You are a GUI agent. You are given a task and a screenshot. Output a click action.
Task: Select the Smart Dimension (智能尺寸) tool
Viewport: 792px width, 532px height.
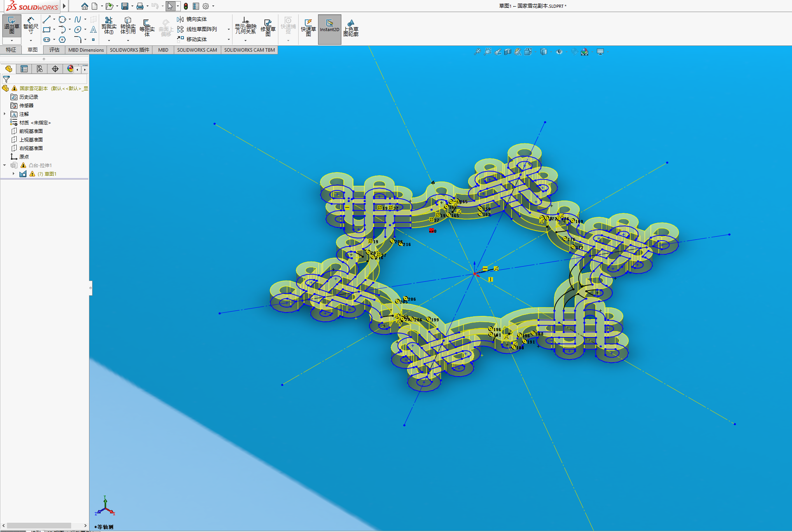click(x=31, y=26)
